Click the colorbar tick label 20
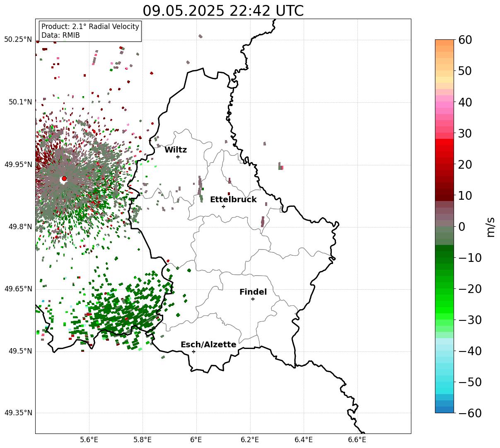500x448 pixels. pos(465,164)
